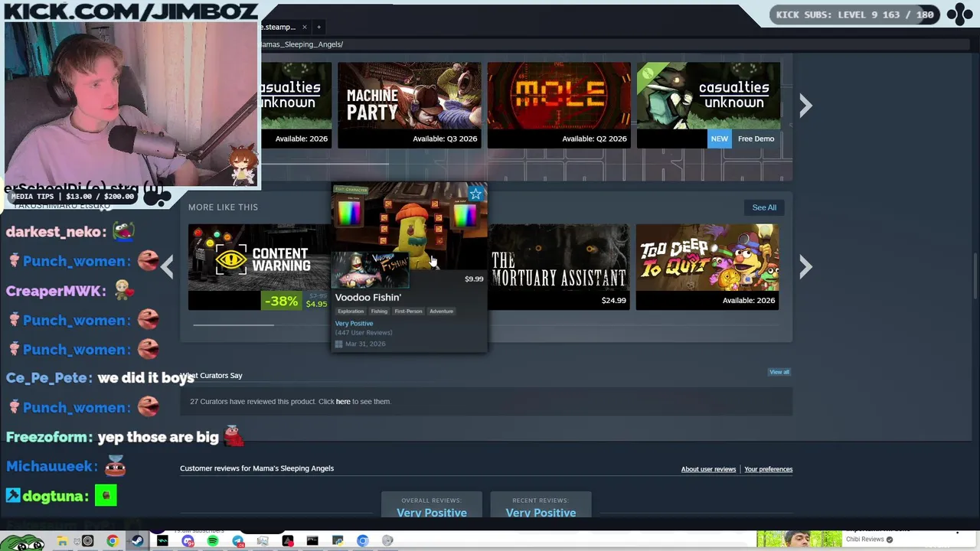Click the Exploration tag

coord(351,311)
